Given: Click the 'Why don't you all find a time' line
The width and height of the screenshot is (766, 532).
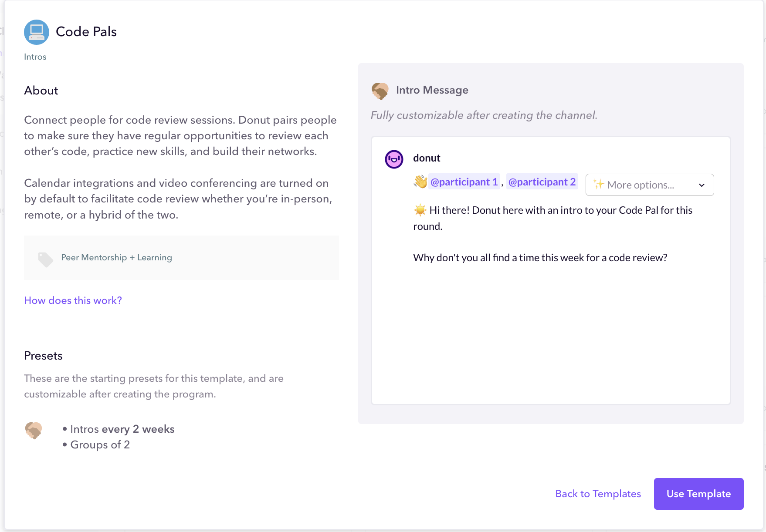Looking at the screenshot, I should click(540, 258).
